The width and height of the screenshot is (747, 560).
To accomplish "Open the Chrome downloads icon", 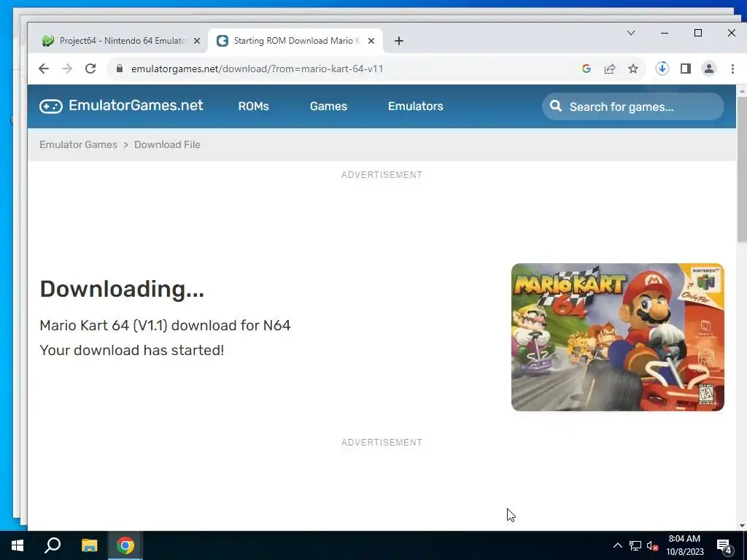I will pyautogui.click(x=662, y=69).
